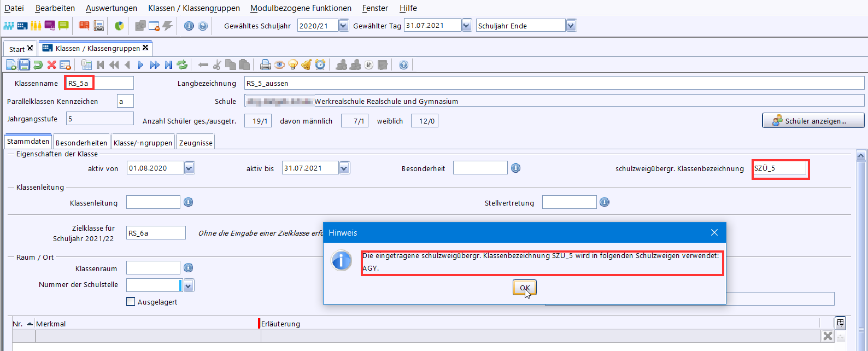
Task: Close the Start tab
Action: click(30, 49)
